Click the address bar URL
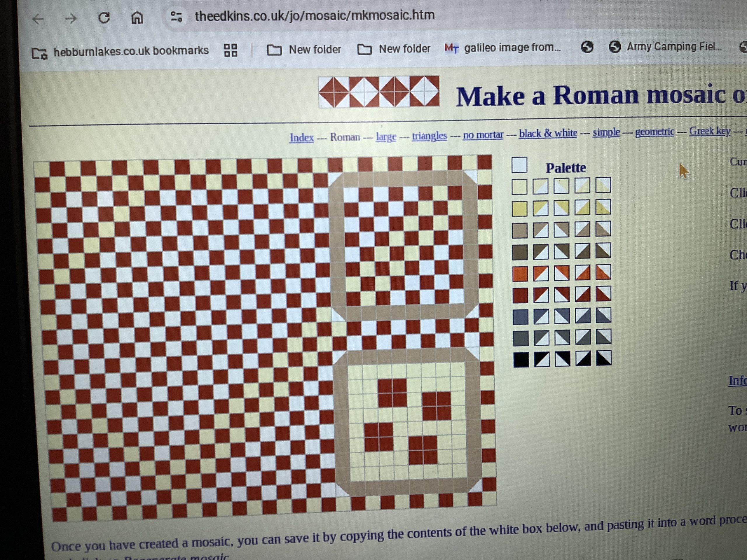 click(x=314, y=15)
